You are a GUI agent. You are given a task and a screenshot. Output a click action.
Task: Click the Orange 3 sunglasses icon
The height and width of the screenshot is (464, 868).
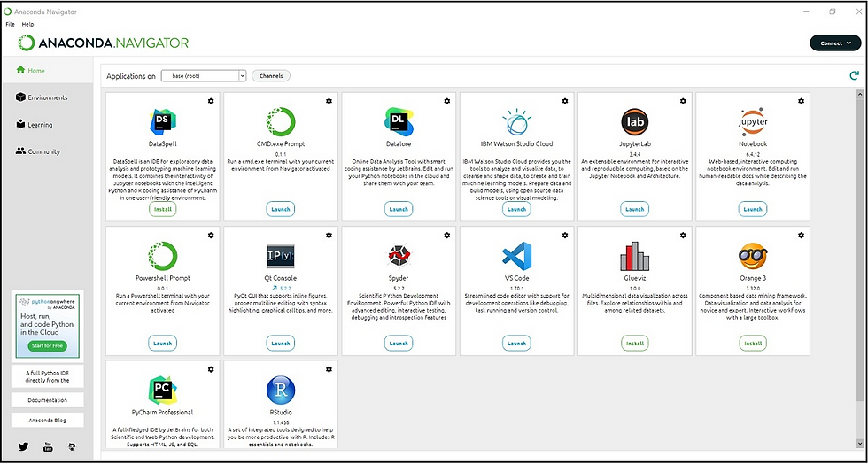pyautogui.click(x=753, y=256)
